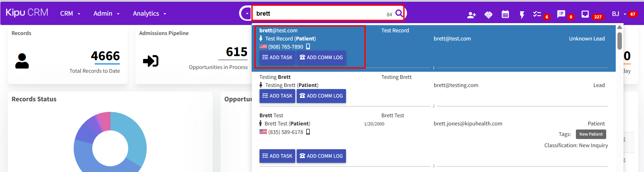Open the calendar icon in header
This screenshot has width=644, height=172.
(x=505, y=14)
